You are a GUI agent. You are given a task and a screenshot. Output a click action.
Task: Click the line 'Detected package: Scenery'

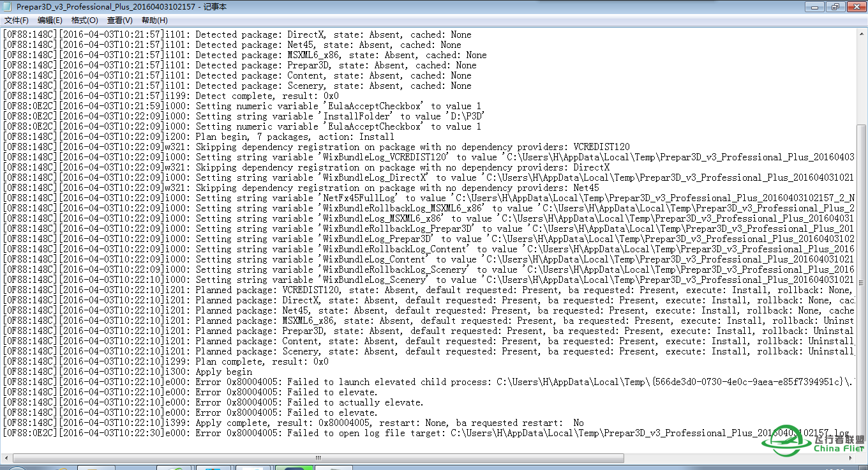tap(237, 86)
